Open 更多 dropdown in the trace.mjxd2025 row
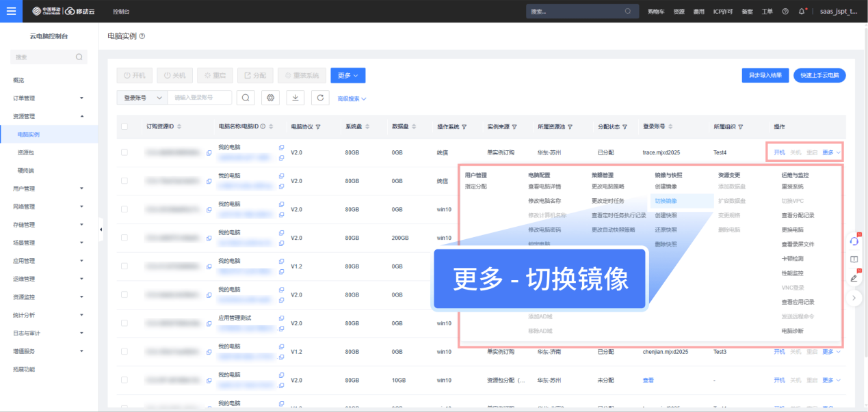 point(831,152)
